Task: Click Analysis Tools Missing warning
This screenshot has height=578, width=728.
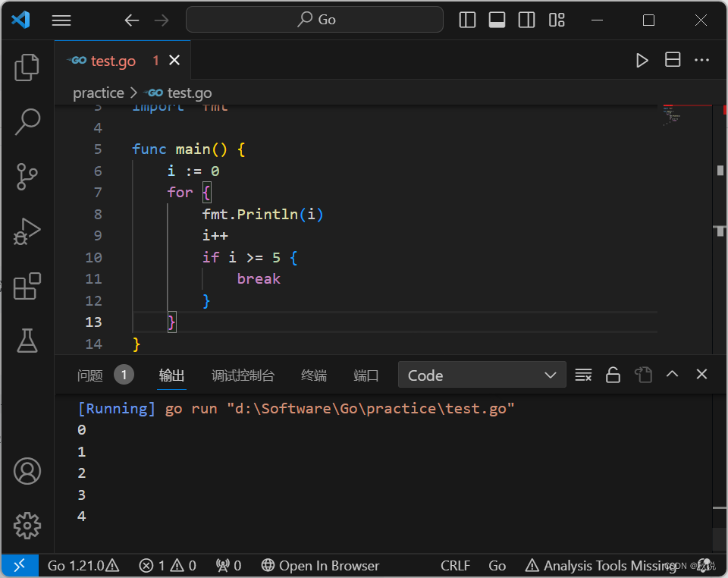Action: tap(601, 565)
